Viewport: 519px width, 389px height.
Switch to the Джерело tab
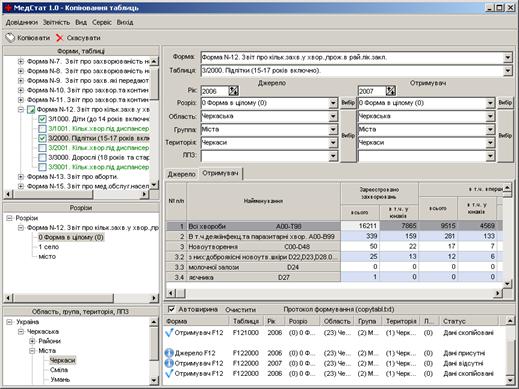[181, 174]
